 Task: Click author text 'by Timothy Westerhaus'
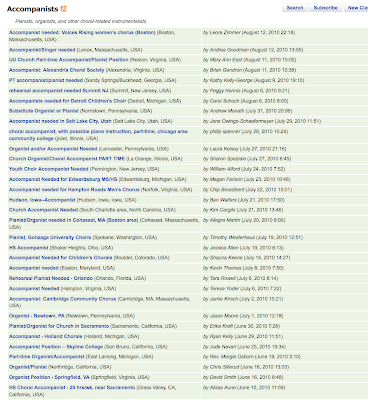point(229,238)
